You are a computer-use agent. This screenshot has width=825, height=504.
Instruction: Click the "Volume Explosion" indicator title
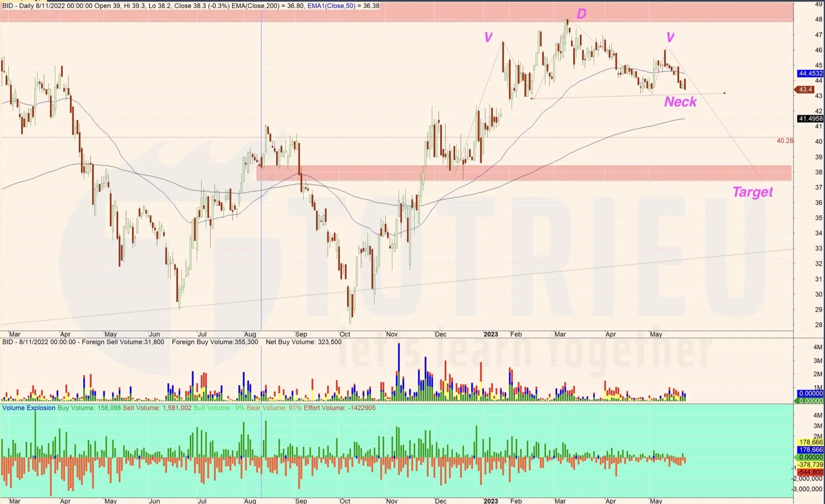click(x=29, y=408)
